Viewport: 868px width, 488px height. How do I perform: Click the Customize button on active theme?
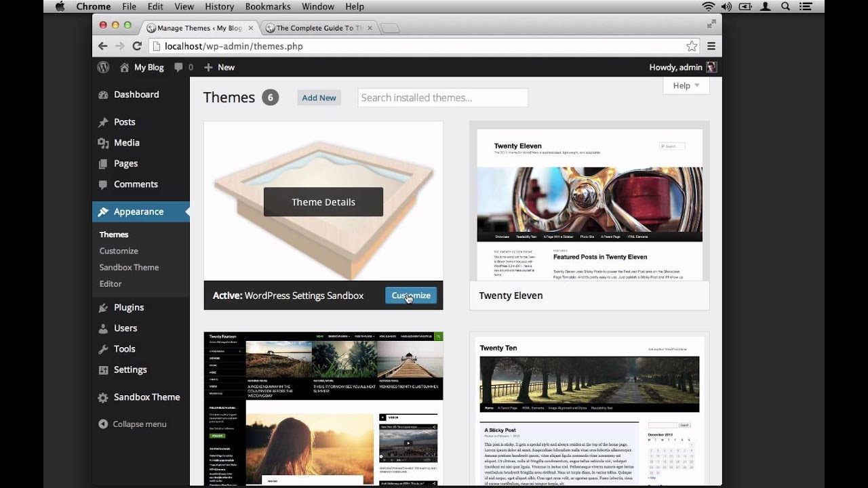click(x=411, y=296)
